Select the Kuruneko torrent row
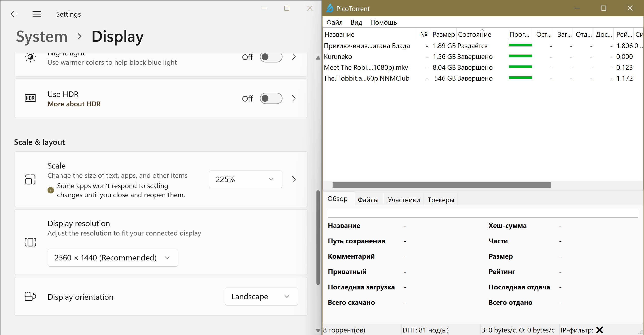The image size is (644, 335). [x=338, y=57]
